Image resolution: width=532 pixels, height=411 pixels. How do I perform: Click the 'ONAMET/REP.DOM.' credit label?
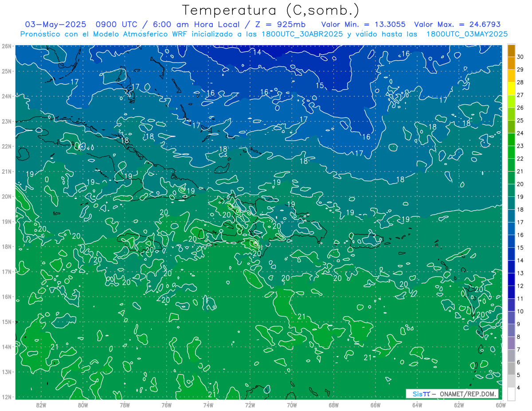[x=467, y=394]
